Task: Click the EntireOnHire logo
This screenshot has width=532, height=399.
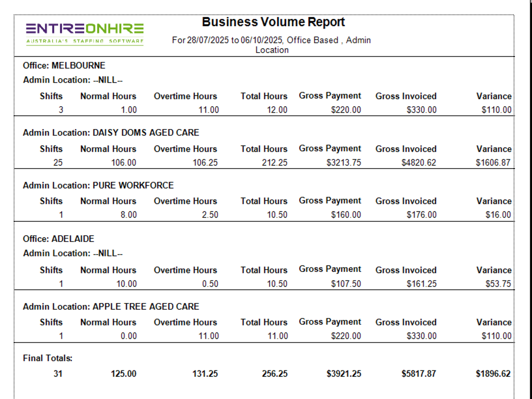Action: pyautogui.click(x=85, y=33)
